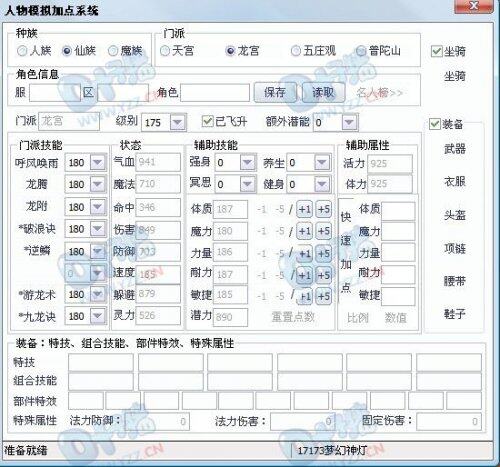500x467 pixels.
Task: Close the 人物模拟加点系统 window
Action: click(x=474, y=6)
